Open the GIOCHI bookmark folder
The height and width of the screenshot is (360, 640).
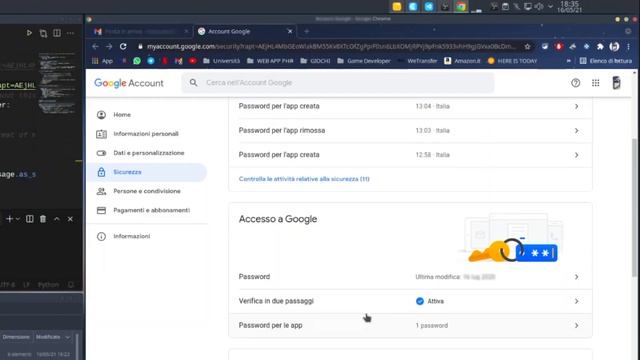coord(316,61)
